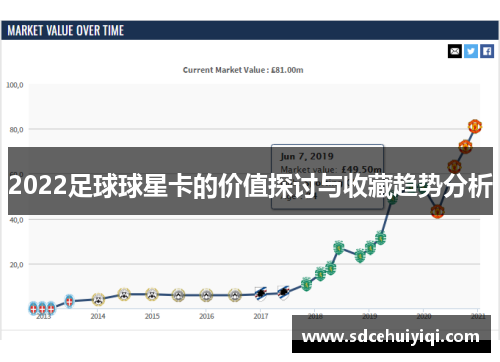Select the first green Sporting marker near 10m
Viewport: 500px width, 362px height.
click(x=306, y=284)
